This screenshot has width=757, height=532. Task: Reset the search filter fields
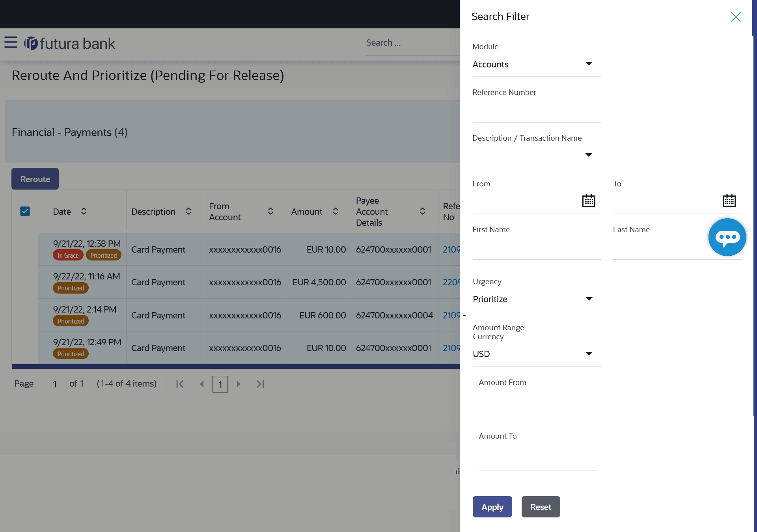tap(541, 507)
